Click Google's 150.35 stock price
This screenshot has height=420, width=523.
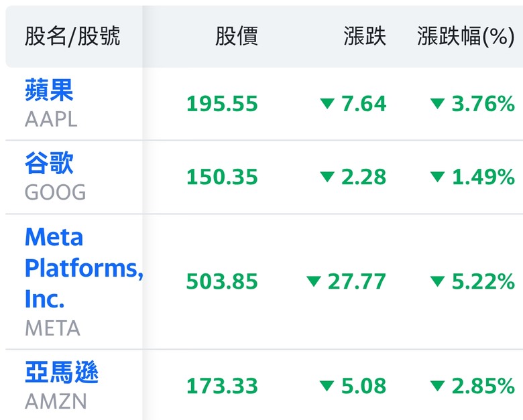tap(222, 177)
